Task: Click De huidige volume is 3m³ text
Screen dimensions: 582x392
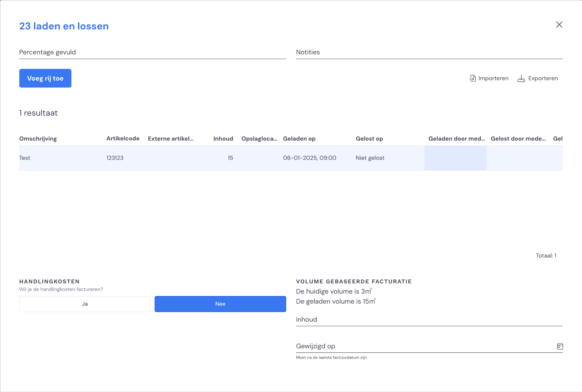Action: pos(333,291)
